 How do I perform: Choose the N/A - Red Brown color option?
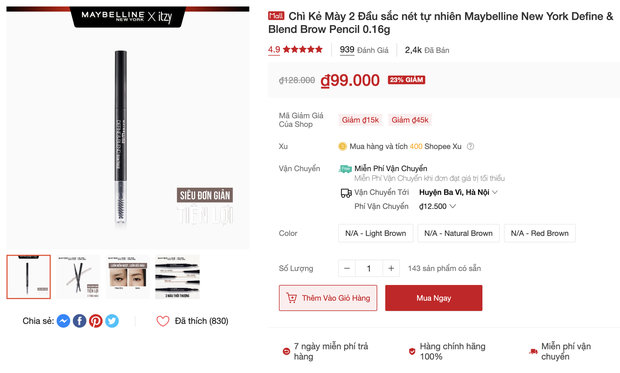click(x=540, y=233)
